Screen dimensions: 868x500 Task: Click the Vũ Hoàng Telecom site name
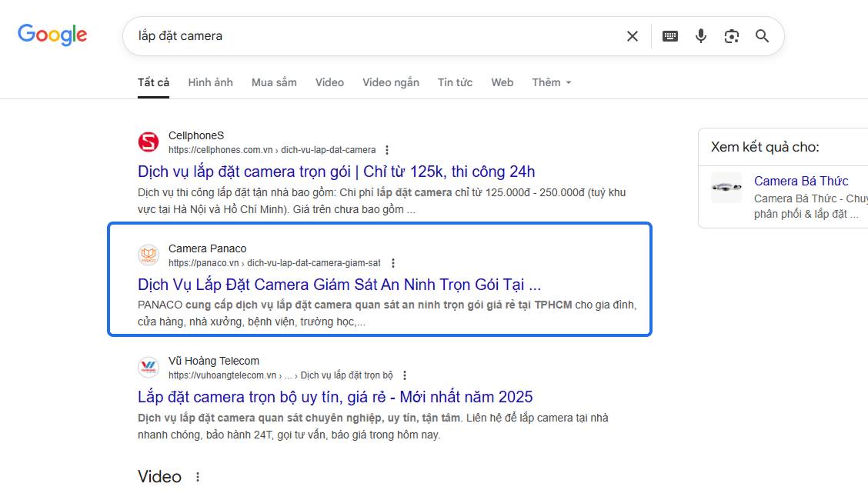(214, 361)
